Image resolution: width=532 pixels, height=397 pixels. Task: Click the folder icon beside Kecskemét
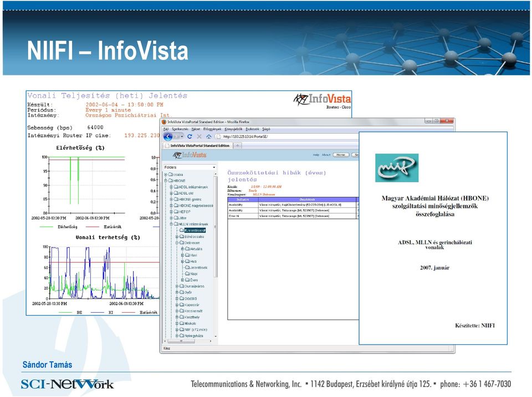(x=182, y=311)
